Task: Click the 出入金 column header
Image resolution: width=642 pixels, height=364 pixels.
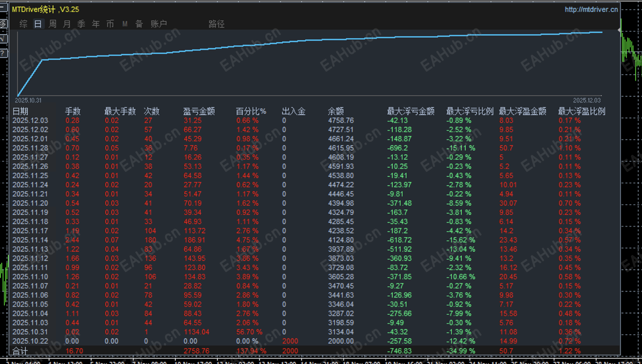Action: (x=294, y=111)
